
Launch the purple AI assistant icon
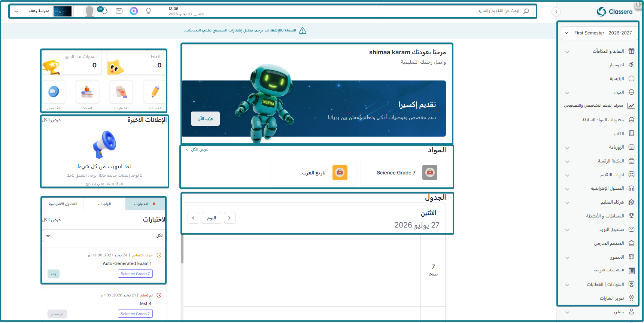click(134, 11)
